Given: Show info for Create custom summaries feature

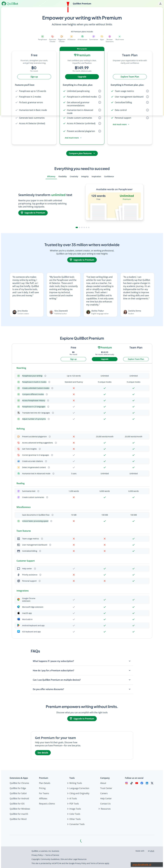Looking at the screenshot, I should (x=99, y=118).
